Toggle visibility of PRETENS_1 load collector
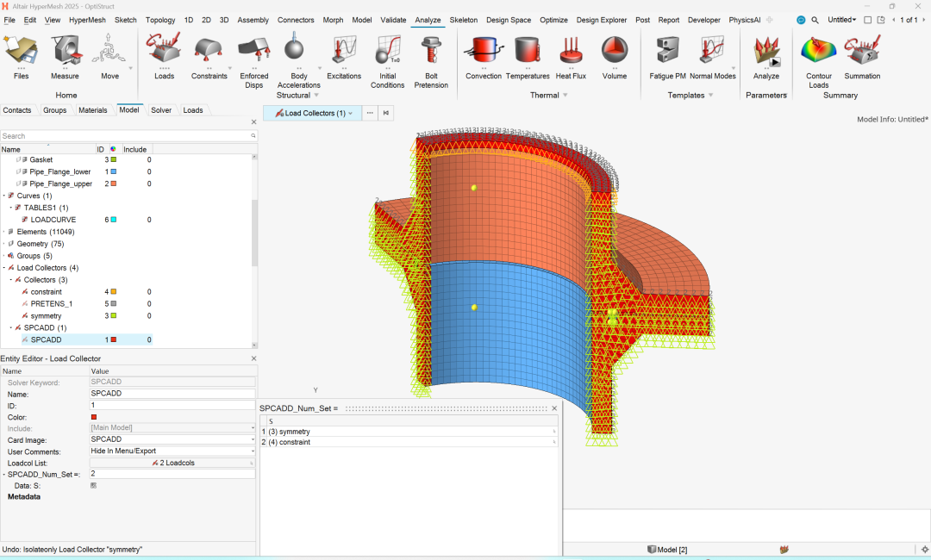Viewport: 931px width, 560px height. point(25,304)
